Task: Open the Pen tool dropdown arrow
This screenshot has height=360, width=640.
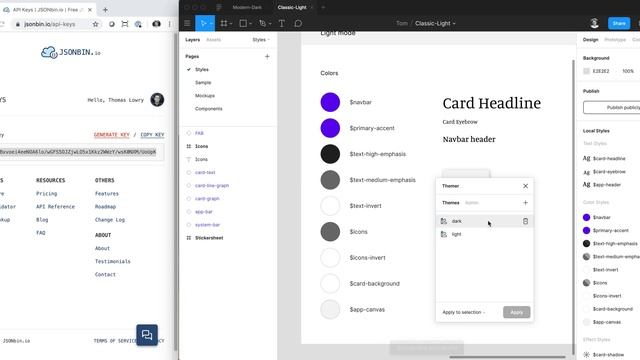Action: pyautogui.click(x=270, y=24)
